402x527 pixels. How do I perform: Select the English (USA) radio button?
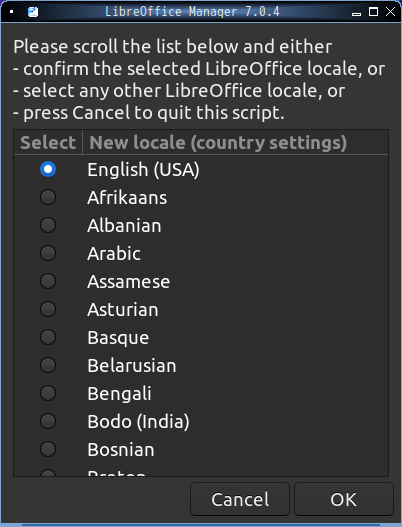48,169
